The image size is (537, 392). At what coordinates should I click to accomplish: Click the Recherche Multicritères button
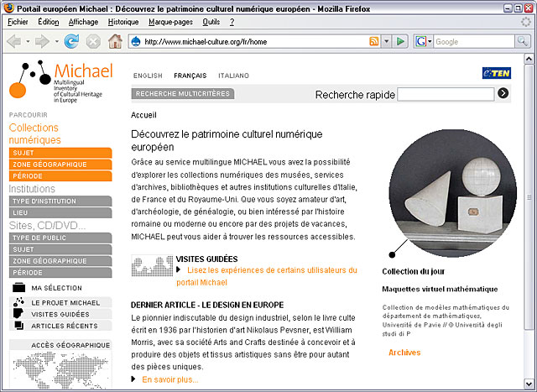pyautogui.click(x=183, y=93)
